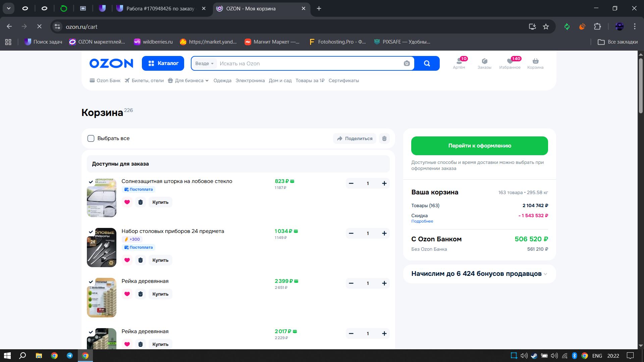Click the camera image search icon

[407, 64]
